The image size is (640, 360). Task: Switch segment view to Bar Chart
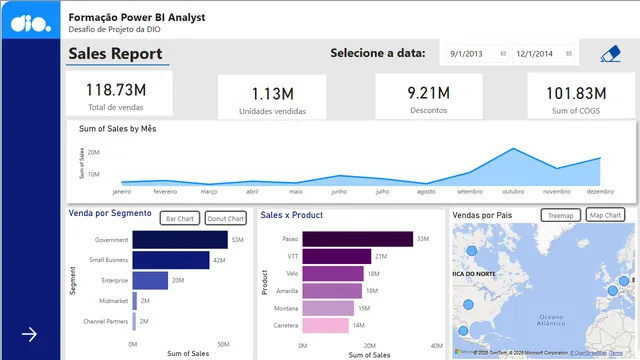[x=180, y=218]
